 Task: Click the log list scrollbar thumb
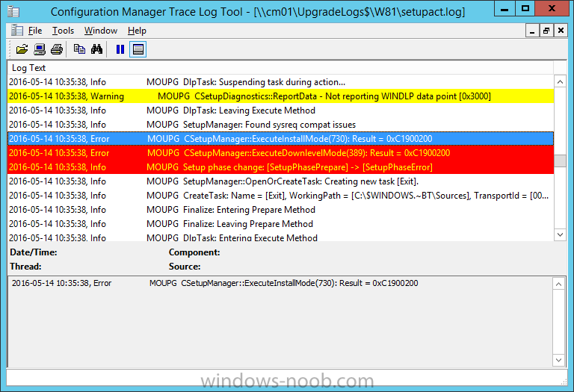pyautogui.click(x=560, y=161)
